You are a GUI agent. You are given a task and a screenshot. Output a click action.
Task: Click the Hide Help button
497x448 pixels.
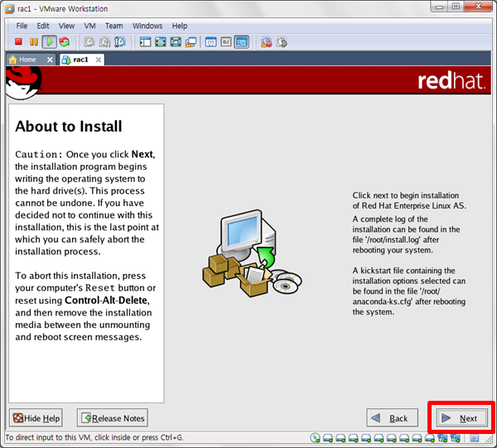coord(36,418)
